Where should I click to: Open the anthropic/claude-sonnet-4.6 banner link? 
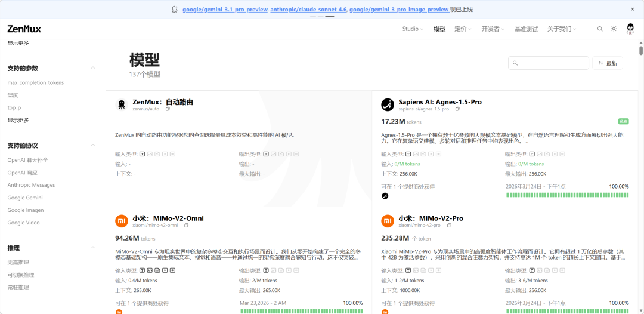coord(308,10)
